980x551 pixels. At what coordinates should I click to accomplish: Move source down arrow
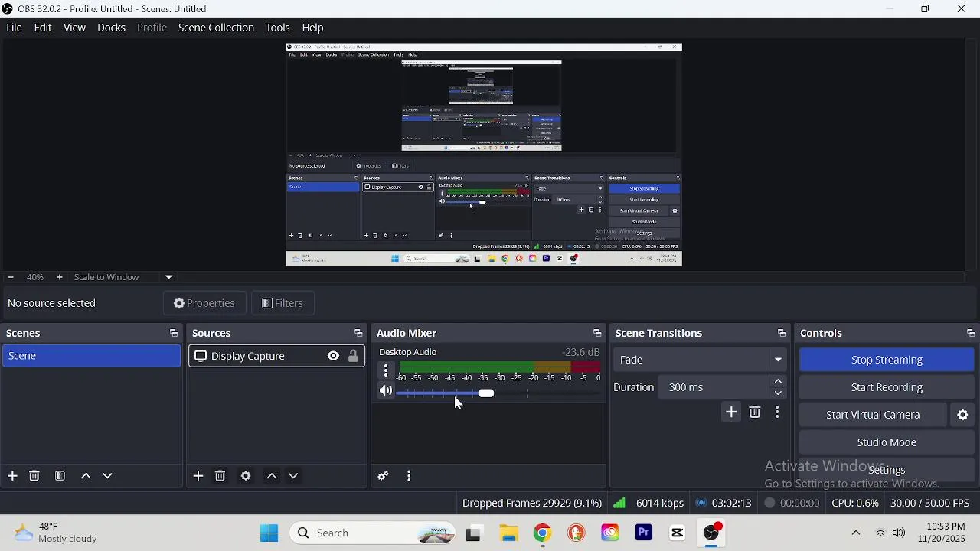(x=294, y=476)
